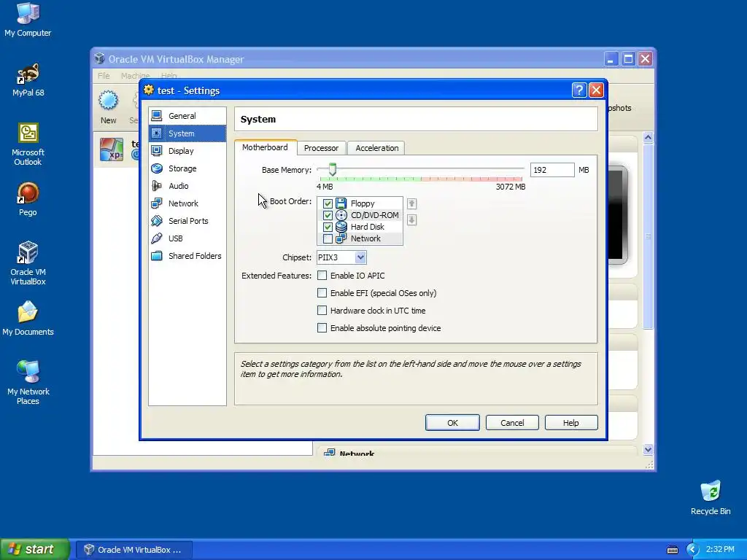The image size is (747, 560).
Task: Click the Windows start button
Action: pos(34,549)
